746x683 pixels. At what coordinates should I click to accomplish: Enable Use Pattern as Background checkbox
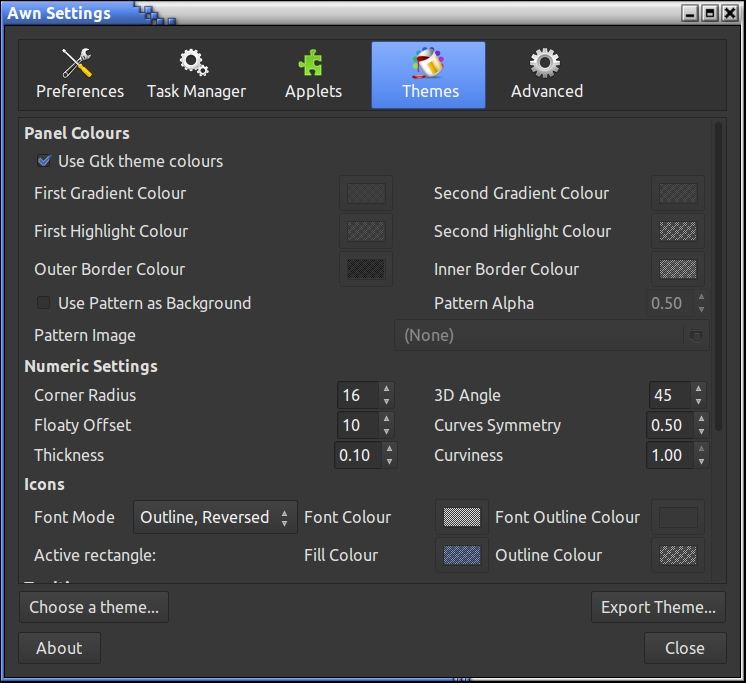click(44, 303)
